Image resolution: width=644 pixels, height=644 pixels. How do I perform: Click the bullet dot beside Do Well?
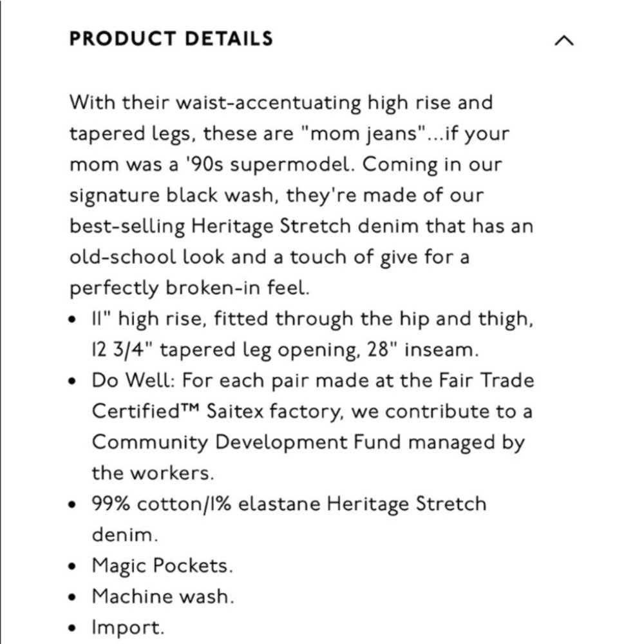tap(73, 381)
